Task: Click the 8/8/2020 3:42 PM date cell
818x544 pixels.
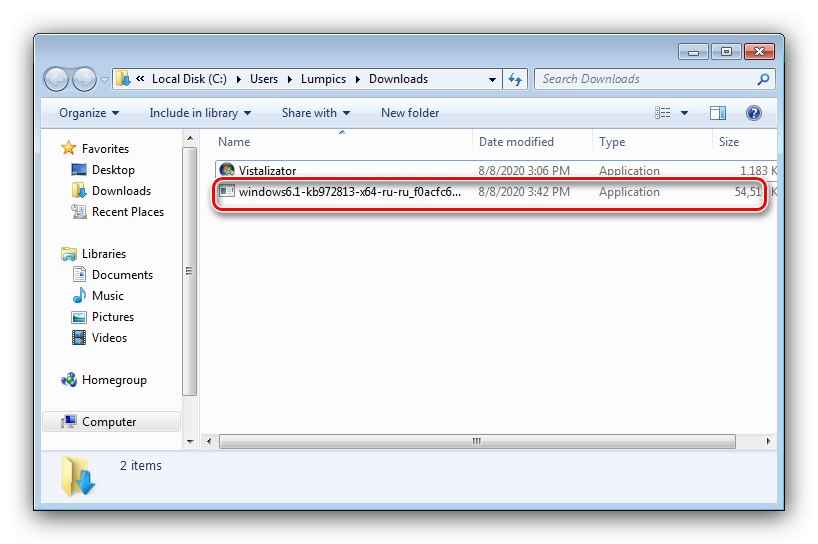Action: 524,192
